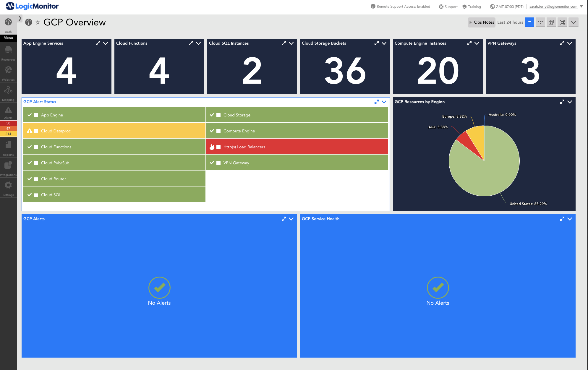Select Cloud Dataproc warning row
Viewport: 588px width, 370px height.
(114, 131)
